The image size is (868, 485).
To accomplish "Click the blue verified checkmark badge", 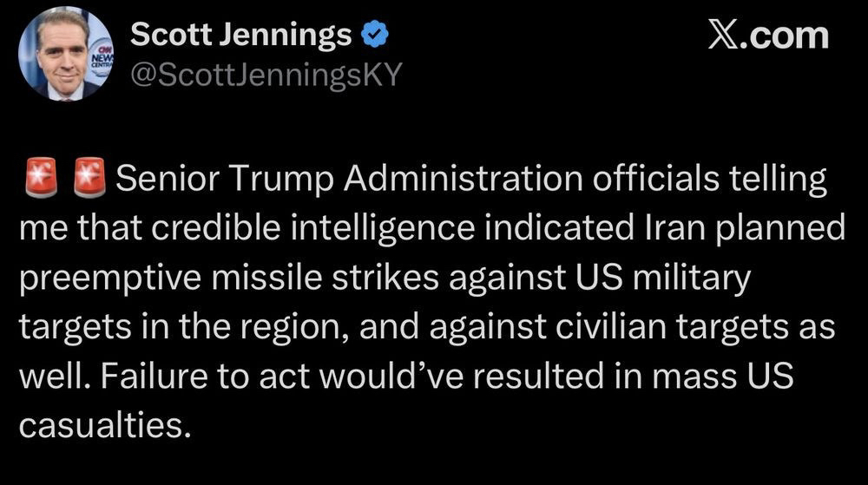I will pyautogui.click(x=375, y=36).
